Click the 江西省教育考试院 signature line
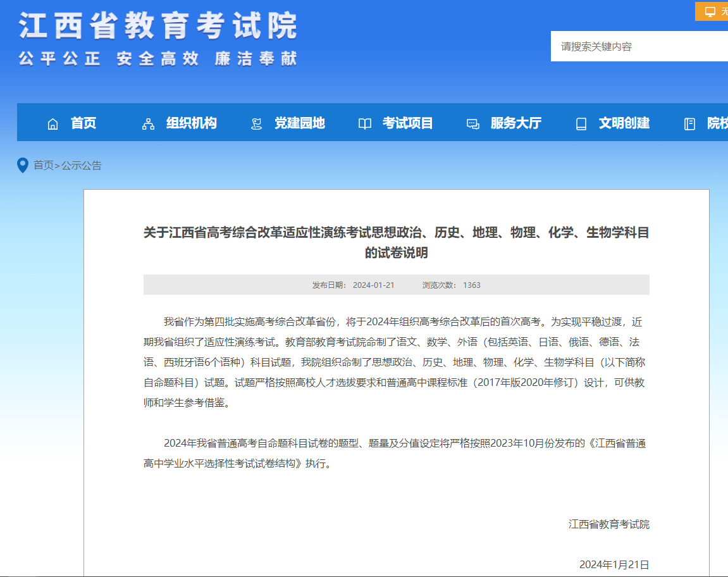Screen dimensions: 728x577 point(608,524)
